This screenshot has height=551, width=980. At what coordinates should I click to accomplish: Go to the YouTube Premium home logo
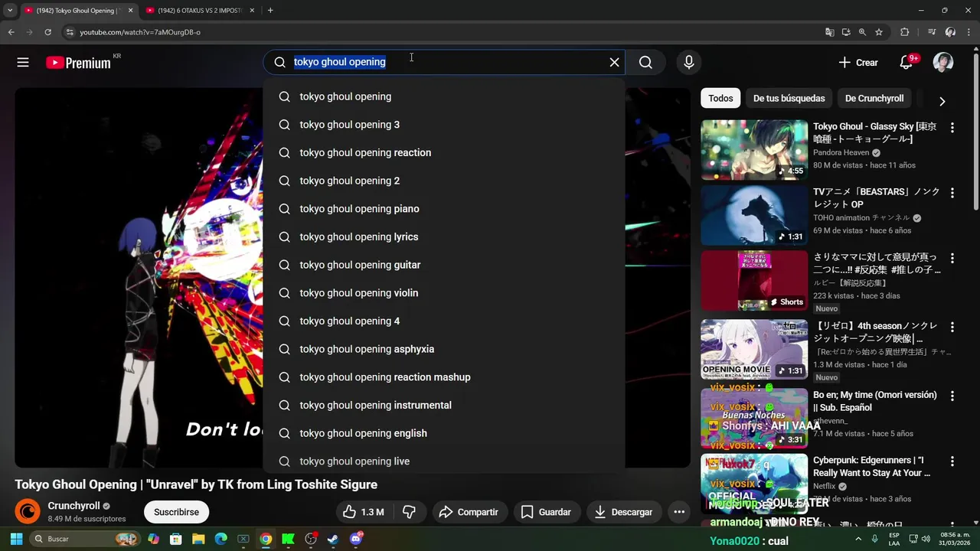click(x=78, y=63)
